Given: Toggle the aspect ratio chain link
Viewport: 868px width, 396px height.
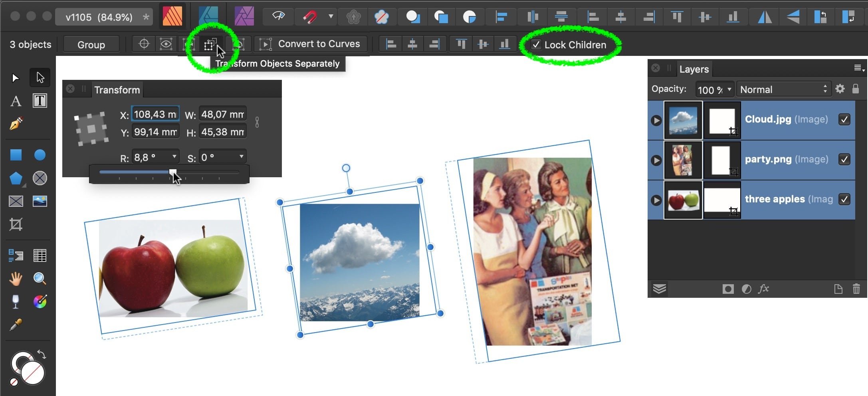Looking at the screenshot, I should pyautogui.click(x=257, y=122).
